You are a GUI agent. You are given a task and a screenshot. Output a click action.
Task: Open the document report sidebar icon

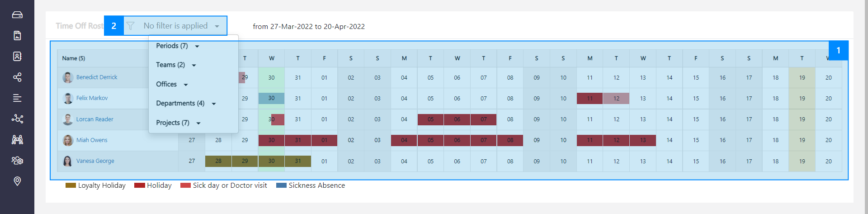point(17,36)
